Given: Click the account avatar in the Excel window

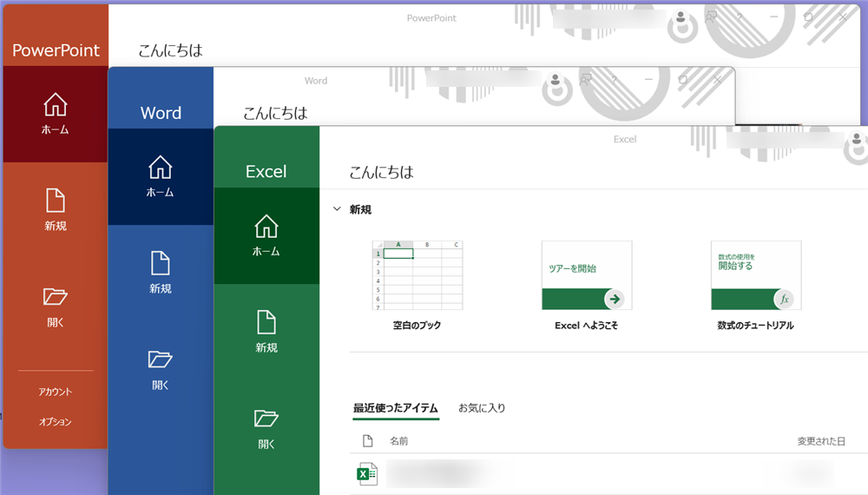Looking at the screenshot, I should click(857, 139).
